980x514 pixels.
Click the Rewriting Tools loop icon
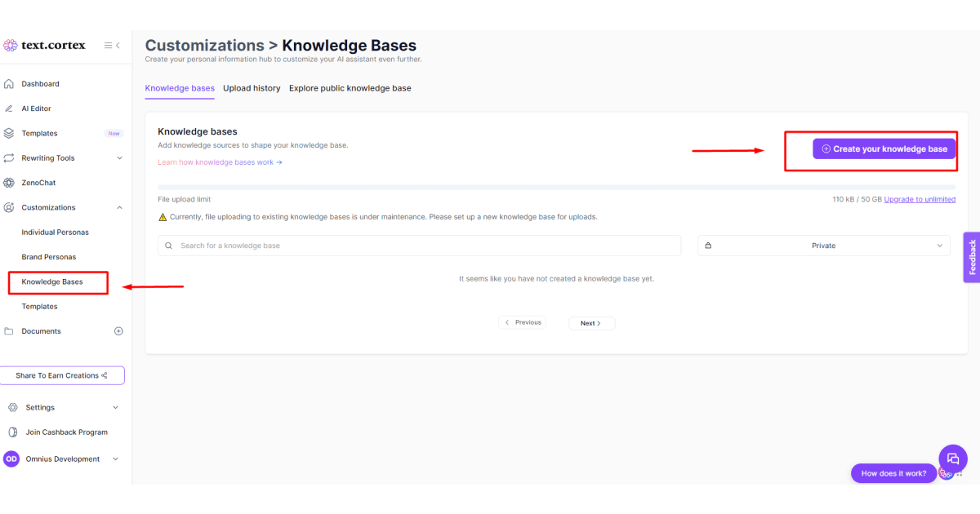[9, 158]
